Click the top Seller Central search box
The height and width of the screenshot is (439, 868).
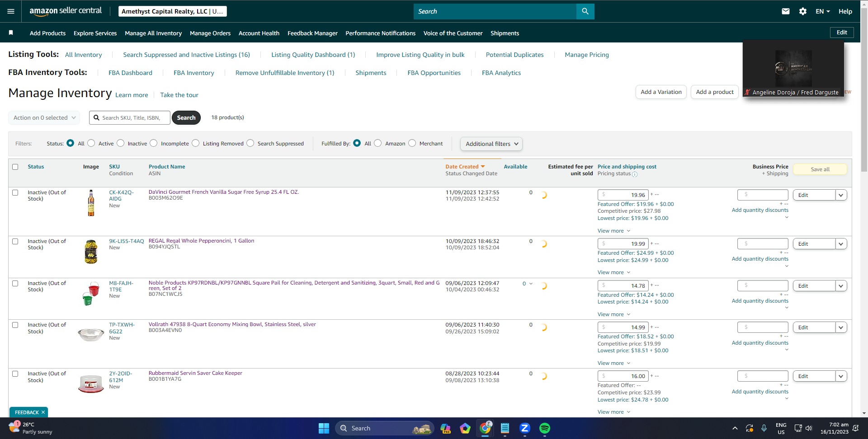pyautogui.click(x=495, y=11)
